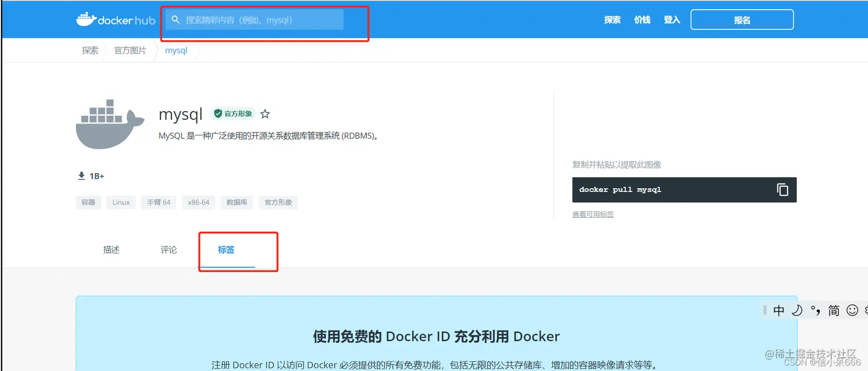Open the 查看可用标签 link

[593, 214]
